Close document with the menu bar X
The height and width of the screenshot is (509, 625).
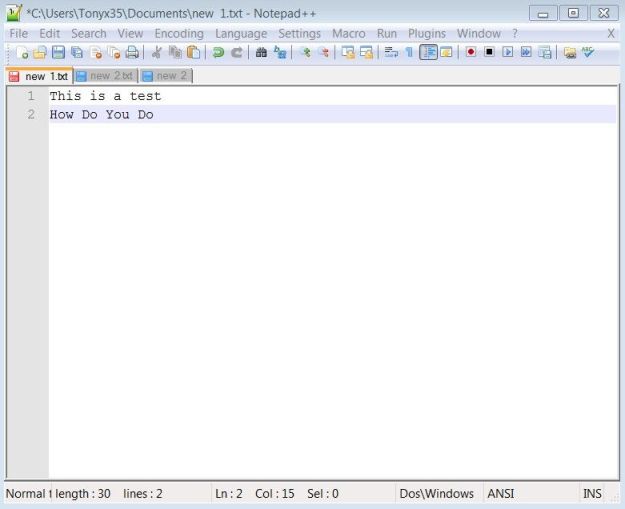coord(611,33)
